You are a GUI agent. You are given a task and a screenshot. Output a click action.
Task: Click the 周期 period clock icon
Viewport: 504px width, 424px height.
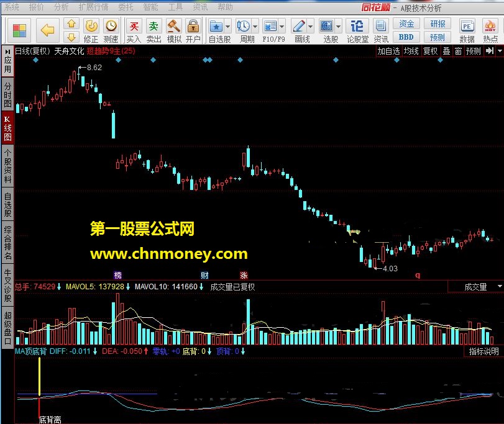244,27
